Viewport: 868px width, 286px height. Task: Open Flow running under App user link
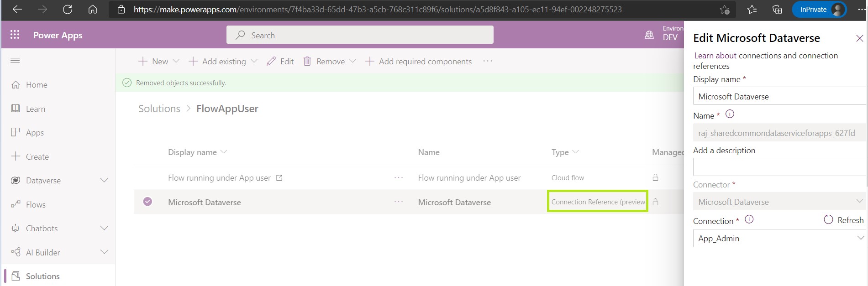coord(219,178)
